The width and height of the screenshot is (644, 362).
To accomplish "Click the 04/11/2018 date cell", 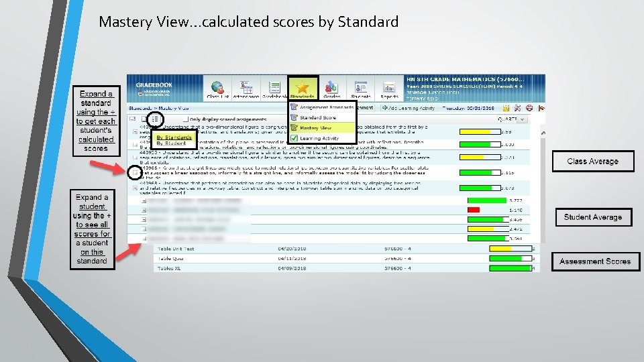I will click(x=292, y=259).
